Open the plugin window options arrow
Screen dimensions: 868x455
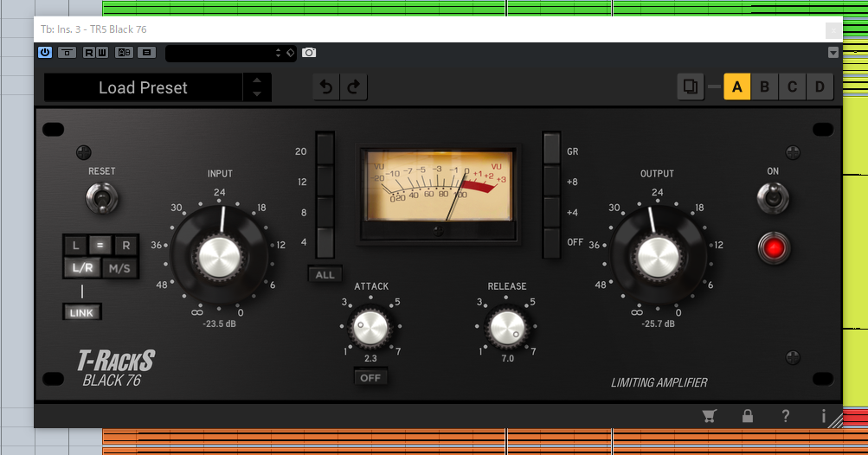[x=833, y=53]
